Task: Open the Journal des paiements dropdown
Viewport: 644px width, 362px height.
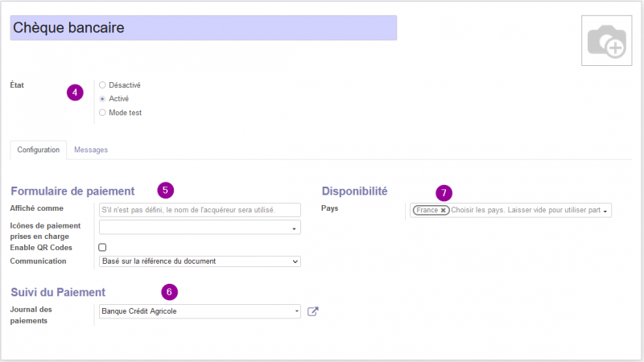Action: coord(200,311)
